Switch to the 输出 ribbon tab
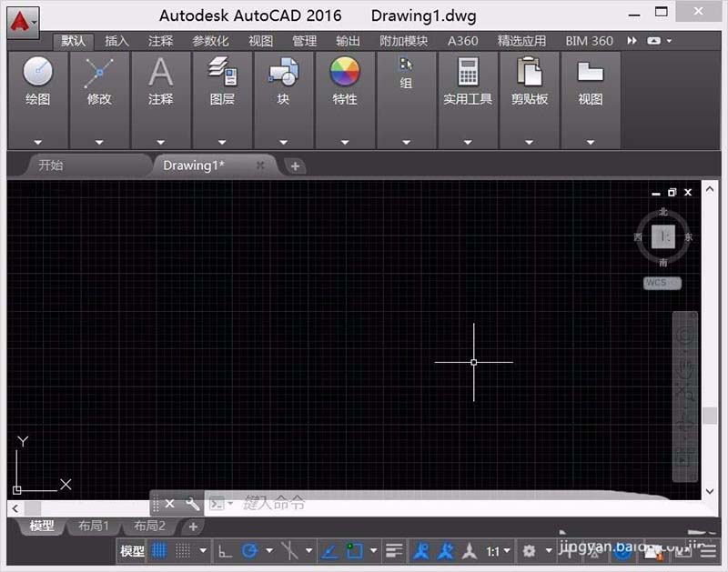Image resolution: width=728 pixels, height=572 pixels. (348, 41)
